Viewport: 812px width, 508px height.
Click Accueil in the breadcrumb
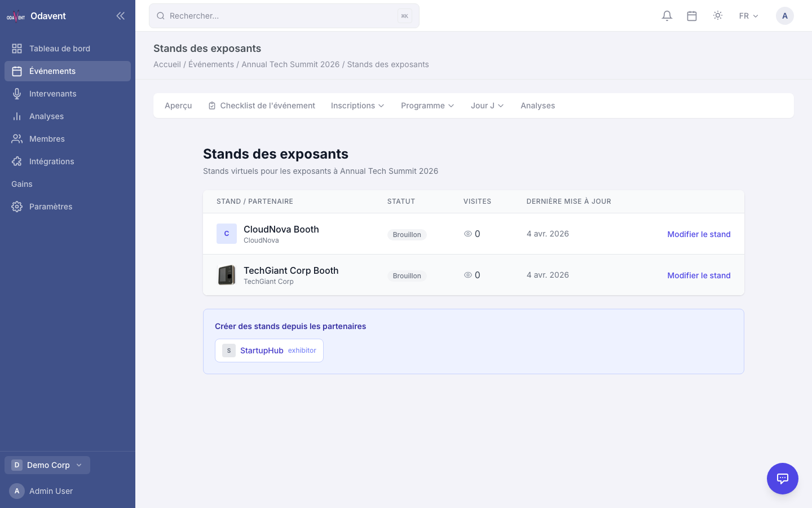(167, 64)
